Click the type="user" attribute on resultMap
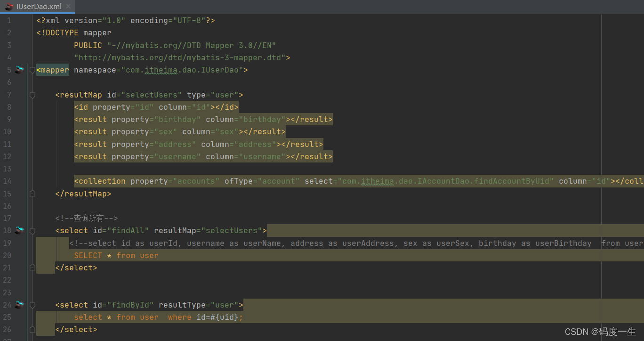Viewport: 644px width, 341px height. (x=213, y=95)
